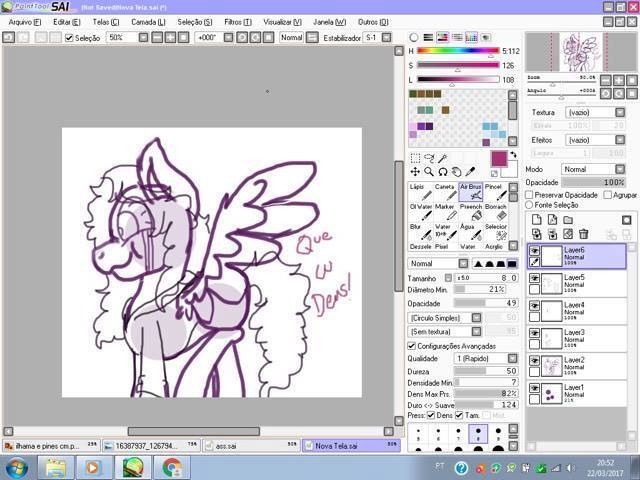This screenshot has width=640, height=480.
Task: Open the Estabilizador S-1 dropdown
Action: pos(386,38)
